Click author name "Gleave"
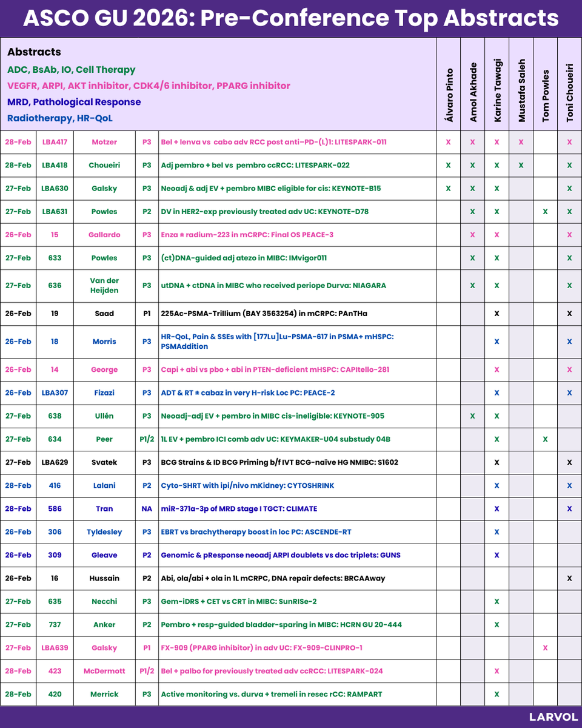Viewport: 582px width, 728px height. 104,555
